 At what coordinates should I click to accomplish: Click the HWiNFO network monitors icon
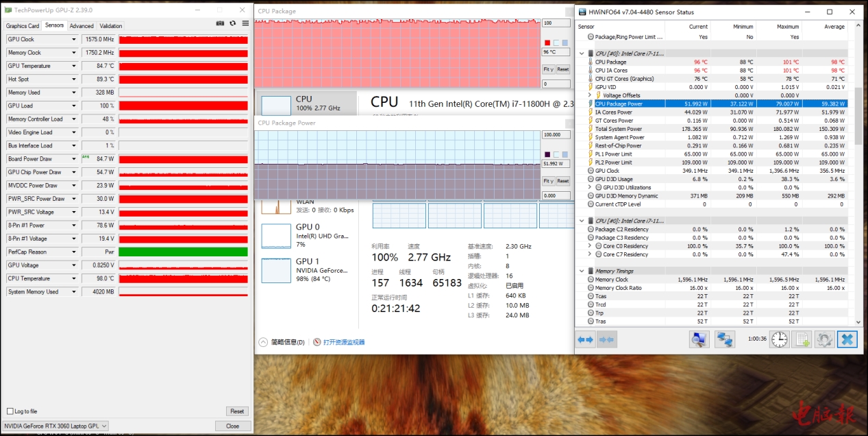725,339
